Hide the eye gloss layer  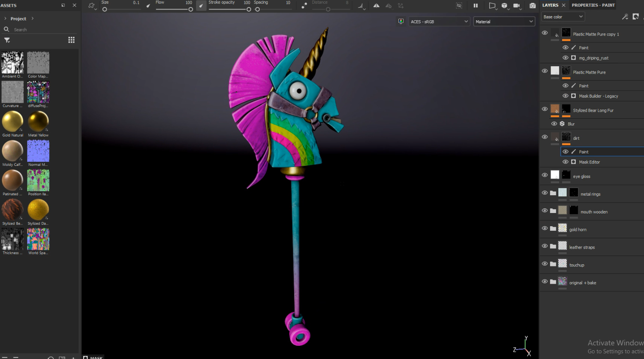544,175
